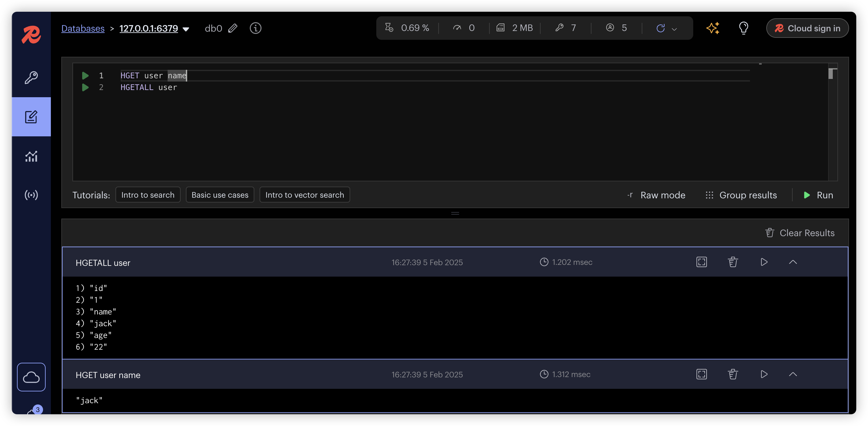
Task: Toggle Raw mode
Action: click(656, 195)
